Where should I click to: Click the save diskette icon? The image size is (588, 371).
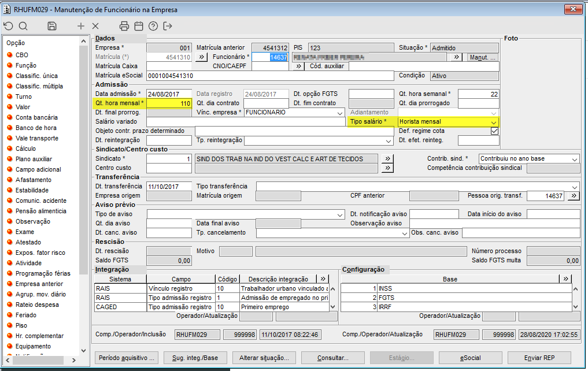coord(52,26)
